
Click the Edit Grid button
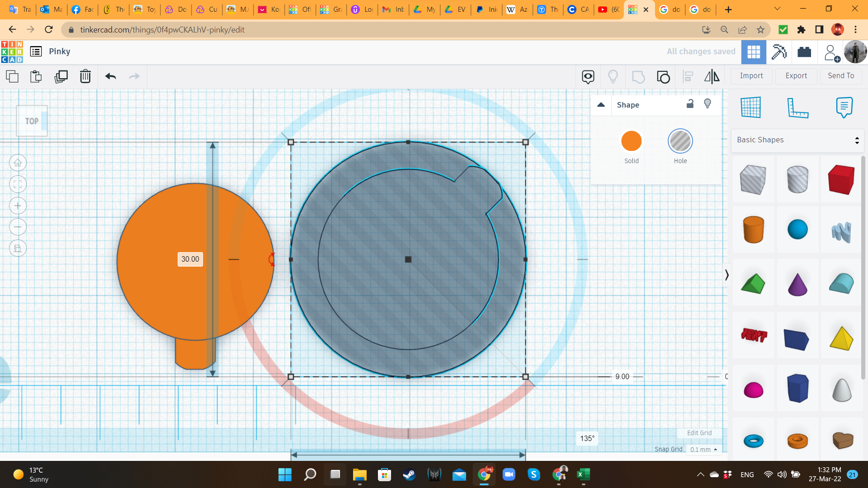(699, 433)
